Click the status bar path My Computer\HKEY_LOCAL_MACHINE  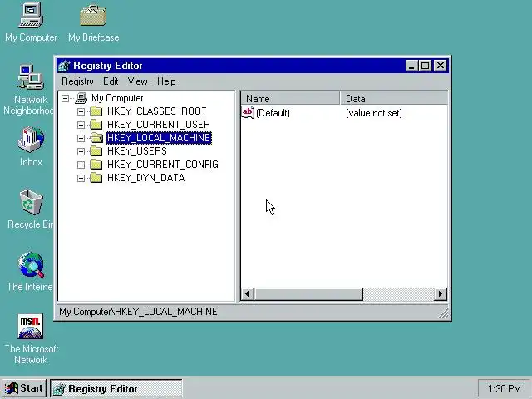[138, 312]
